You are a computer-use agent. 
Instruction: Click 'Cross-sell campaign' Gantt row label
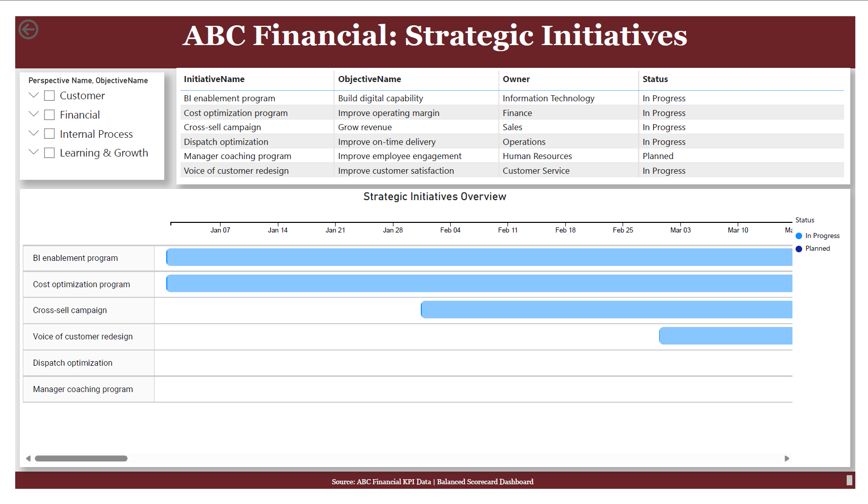pos(70,310)
